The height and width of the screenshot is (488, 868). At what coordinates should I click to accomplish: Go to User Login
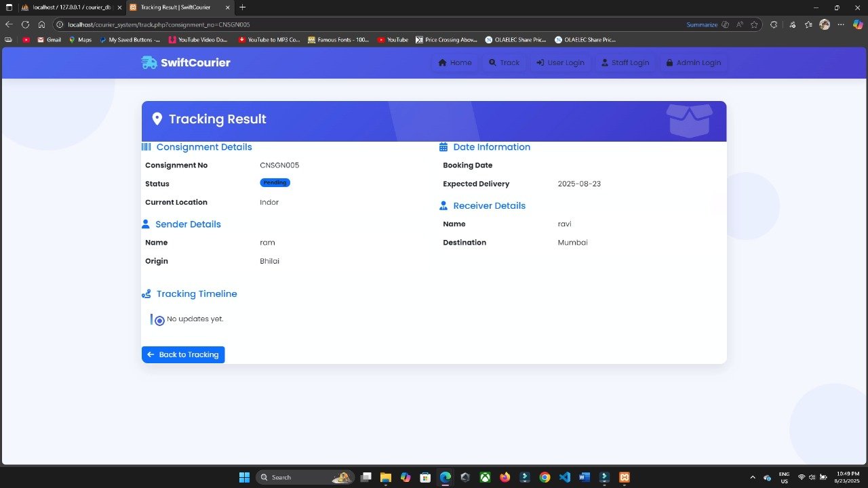[560, 63]
